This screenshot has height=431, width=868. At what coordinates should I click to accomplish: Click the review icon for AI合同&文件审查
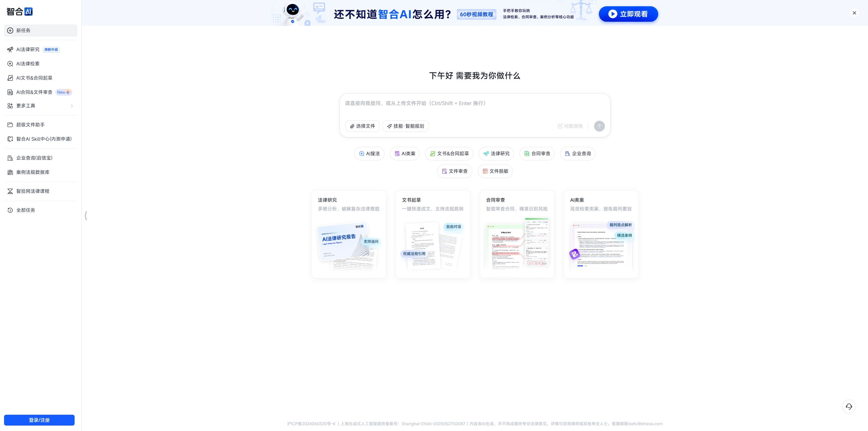10,92
